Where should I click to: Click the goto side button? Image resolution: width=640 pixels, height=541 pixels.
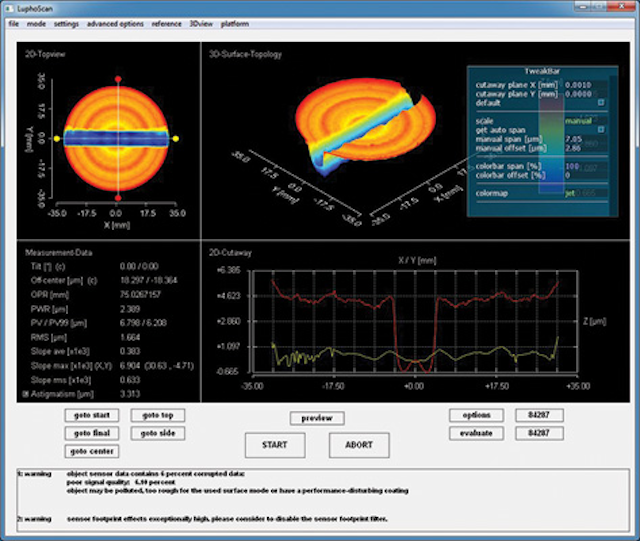(x=158, y=433)
